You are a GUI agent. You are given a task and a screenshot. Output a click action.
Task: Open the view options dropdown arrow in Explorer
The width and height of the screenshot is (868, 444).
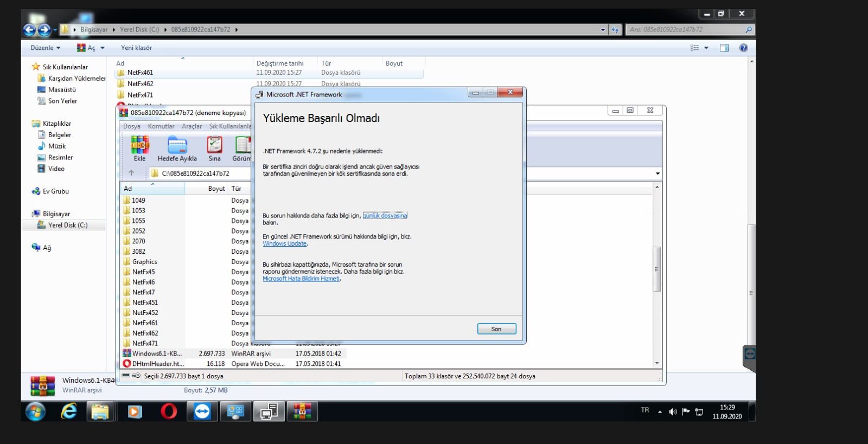click(x=706, y=48)
